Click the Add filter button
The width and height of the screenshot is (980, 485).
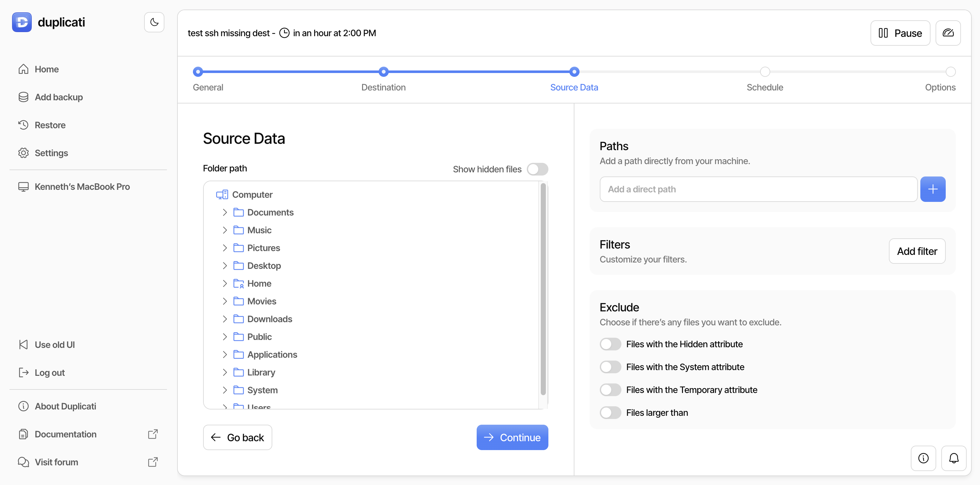[x=917, y=251]
